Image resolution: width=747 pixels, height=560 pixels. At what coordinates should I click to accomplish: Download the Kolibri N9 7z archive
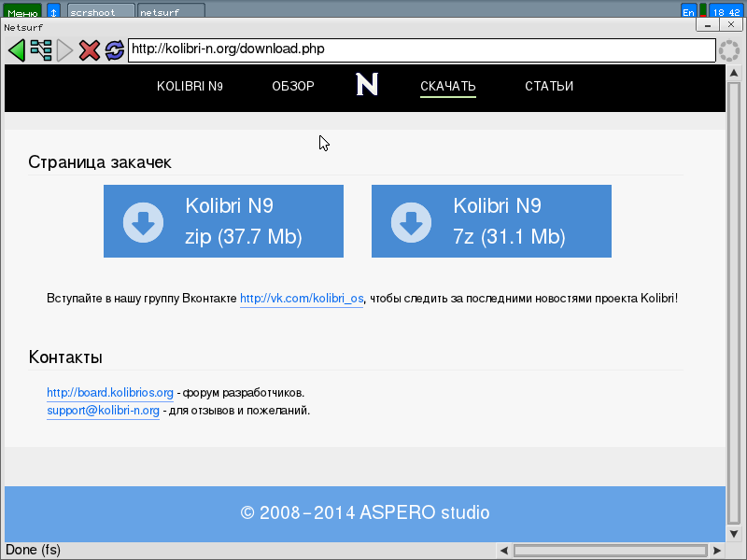click(491, 220)
